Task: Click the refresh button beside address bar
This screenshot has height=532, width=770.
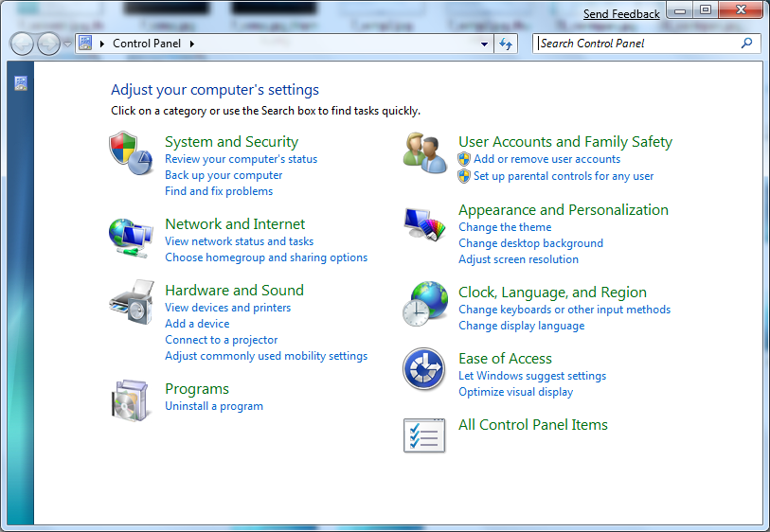Action: tap(506, 44)
